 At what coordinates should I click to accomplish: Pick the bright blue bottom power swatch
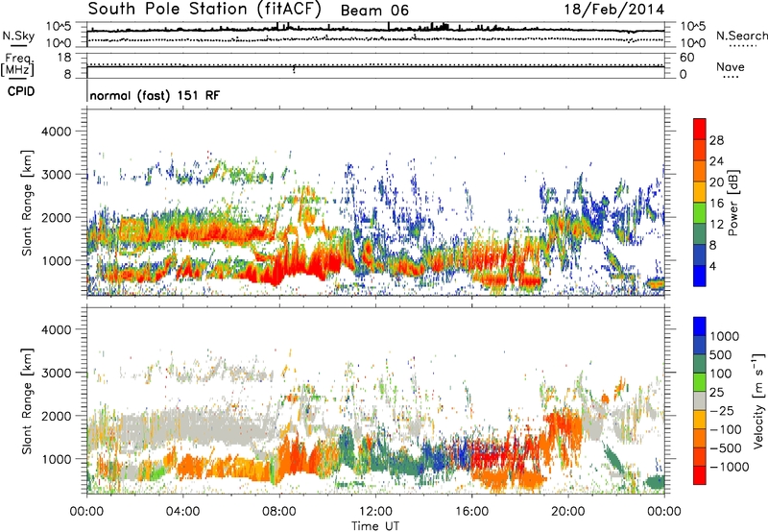700,276
